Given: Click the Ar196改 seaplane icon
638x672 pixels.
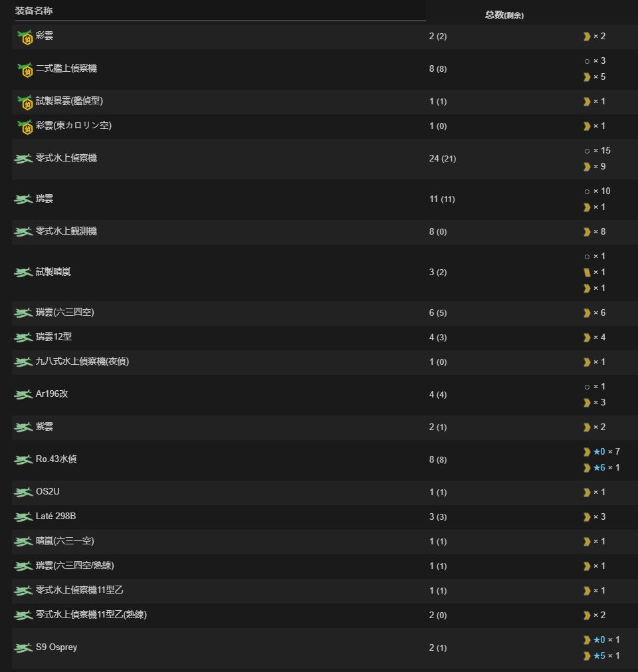Looking at the screenshot, I should tap(23, 395).
